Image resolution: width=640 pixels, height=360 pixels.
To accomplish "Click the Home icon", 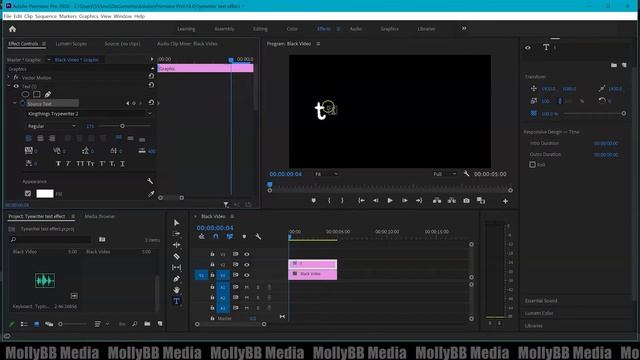I will pyautogui.click(x=12, y=29).
